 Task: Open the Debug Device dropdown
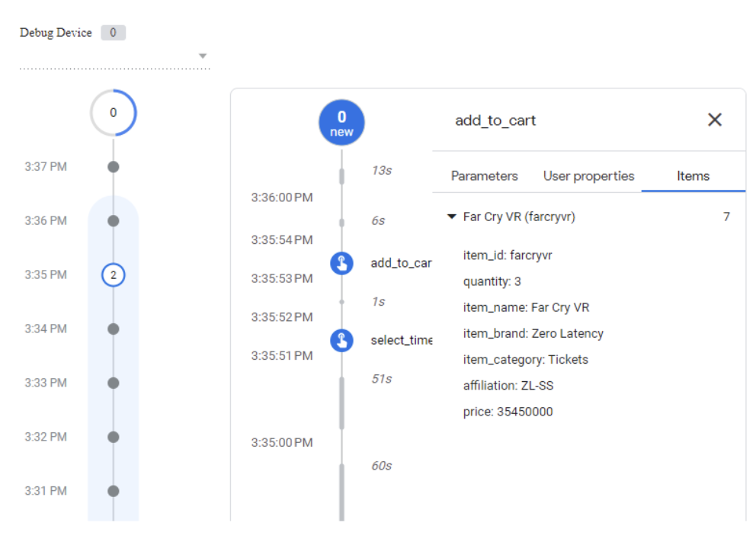pos(203,56)
